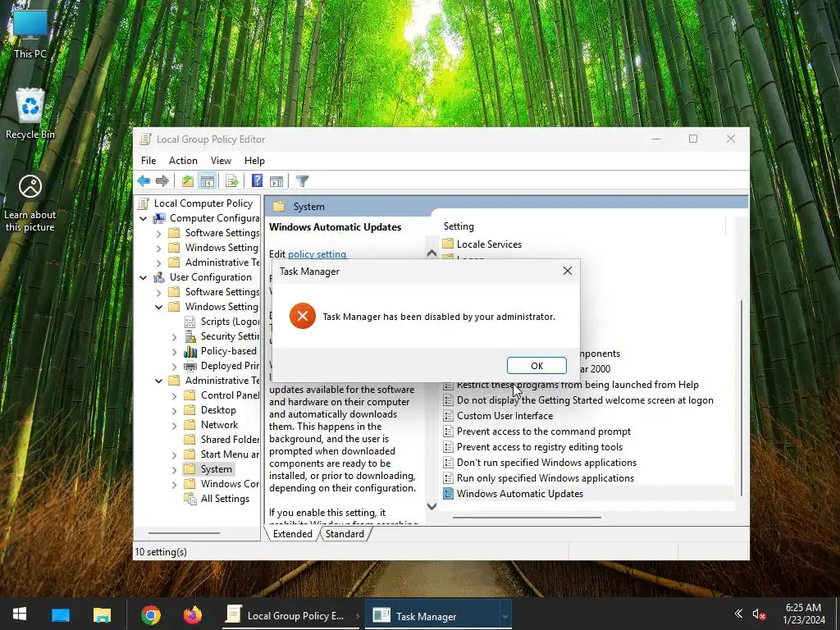
Task: Switch to the Extended tab
Action: [x=293, y=534]
